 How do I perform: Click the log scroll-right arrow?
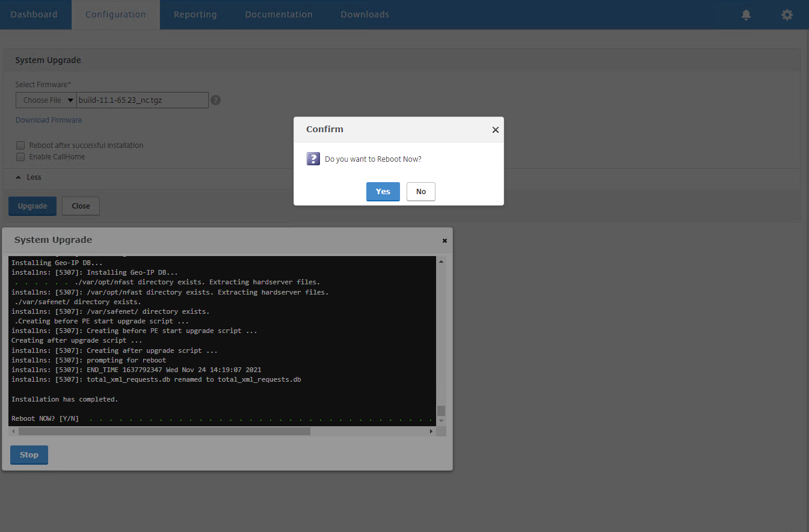coord(431,432)
